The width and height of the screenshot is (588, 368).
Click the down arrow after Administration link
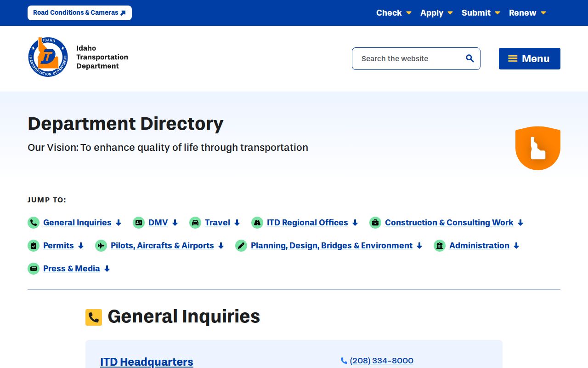pos(516,246)
